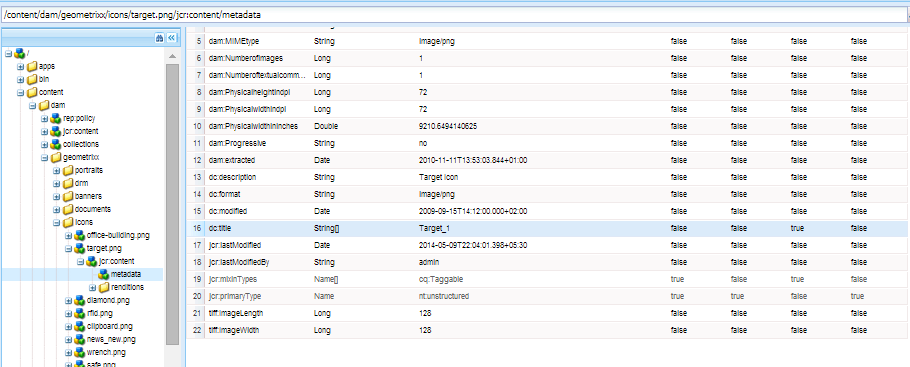Expand the bin folder
Viewport: 910px width, 367px height.
[20, 79]
